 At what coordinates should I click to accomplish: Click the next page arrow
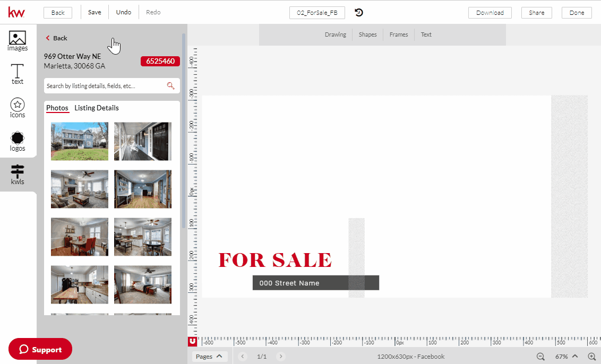(x=280, y=356)
